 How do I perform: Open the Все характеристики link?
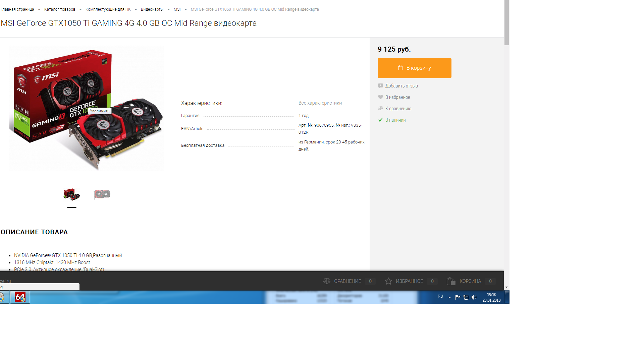tap(320, 103)
